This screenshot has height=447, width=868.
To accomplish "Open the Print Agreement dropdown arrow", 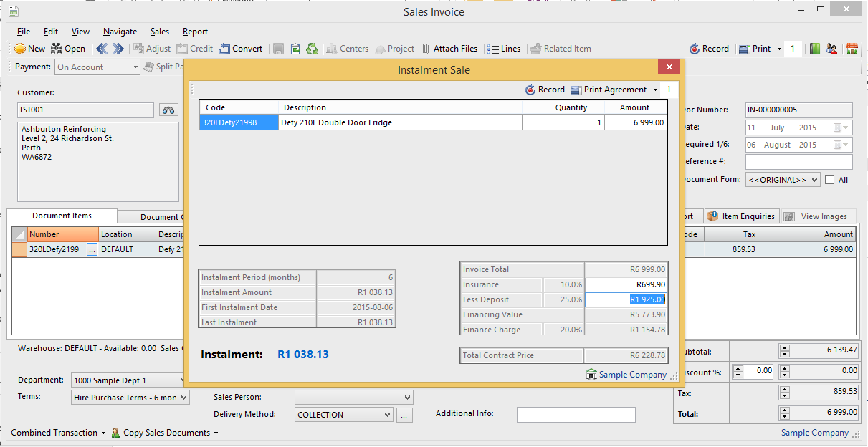I will click(x=655, y=90).
